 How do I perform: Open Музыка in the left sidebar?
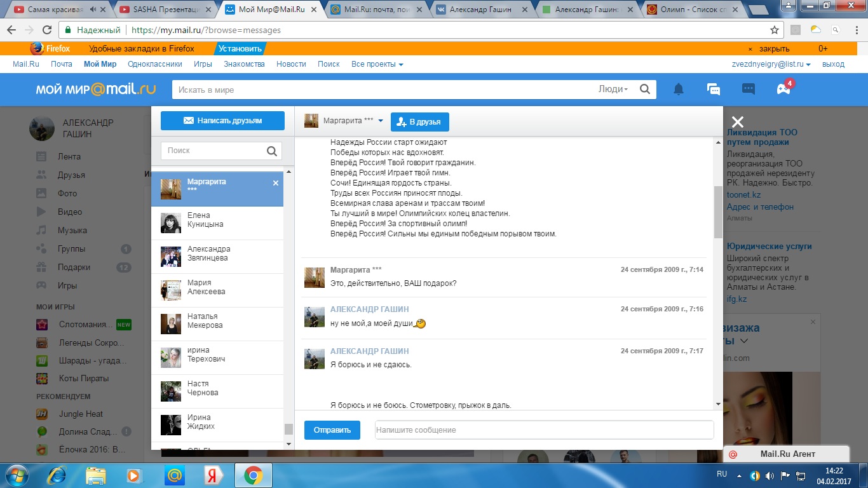[x=72, y=230]
